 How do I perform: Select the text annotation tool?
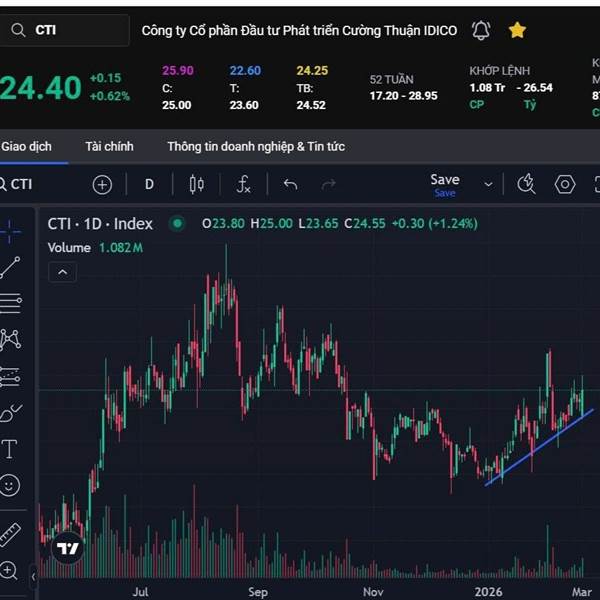[10, 448]
